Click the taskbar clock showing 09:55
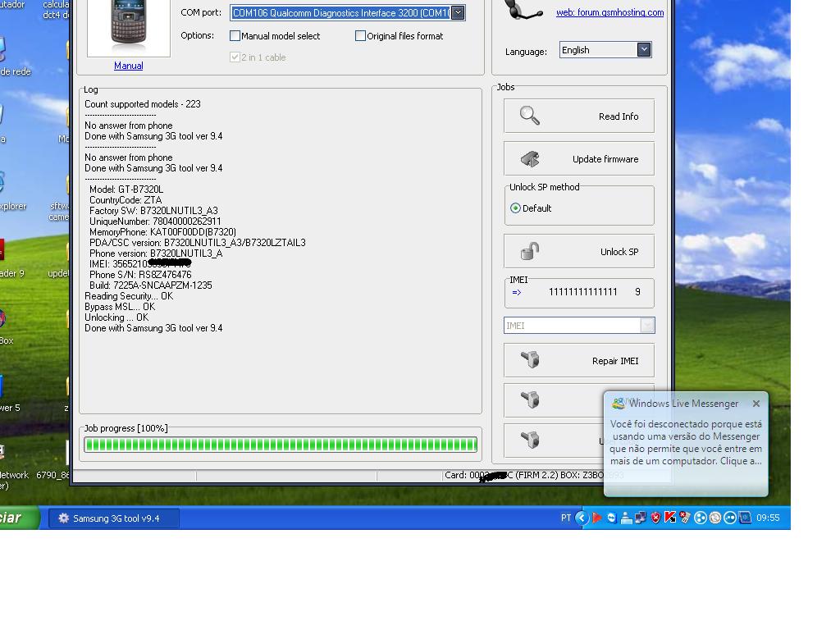Viewport: 840px width, 630px height. [768, 518]
